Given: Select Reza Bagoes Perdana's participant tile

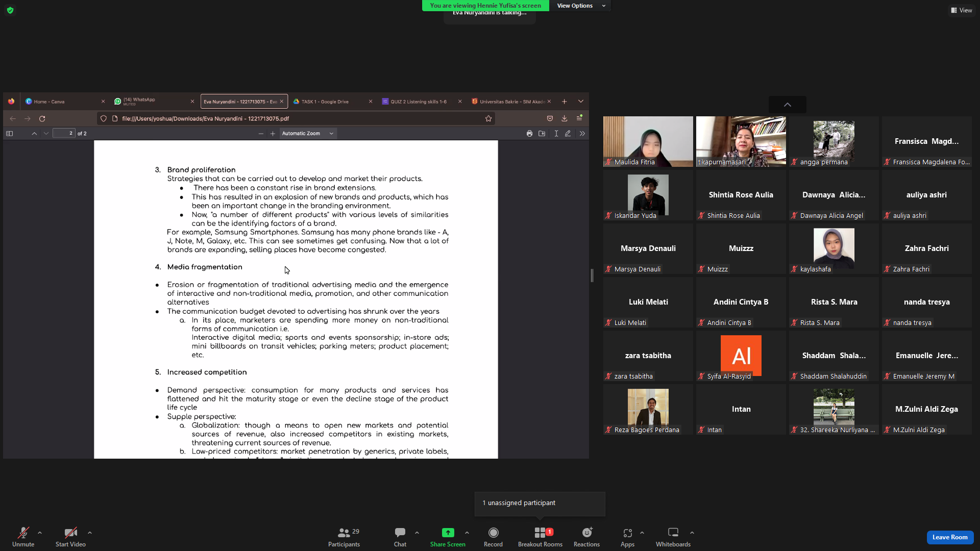Looking at the screenshot, I should [x=648, y=409].
